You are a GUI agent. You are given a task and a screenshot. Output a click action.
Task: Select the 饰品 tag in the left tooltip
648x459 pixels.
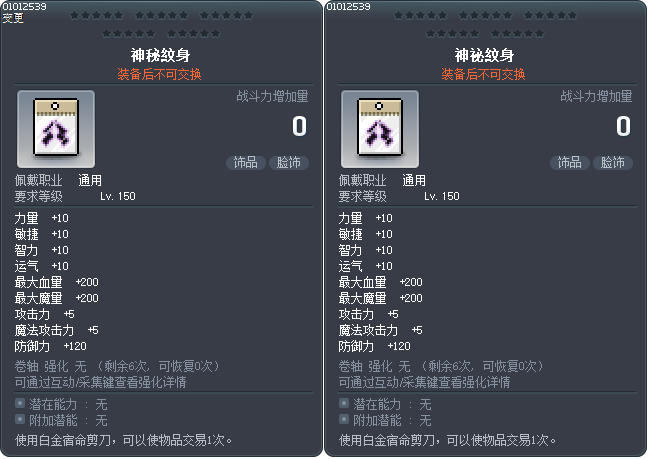(244, 162)
